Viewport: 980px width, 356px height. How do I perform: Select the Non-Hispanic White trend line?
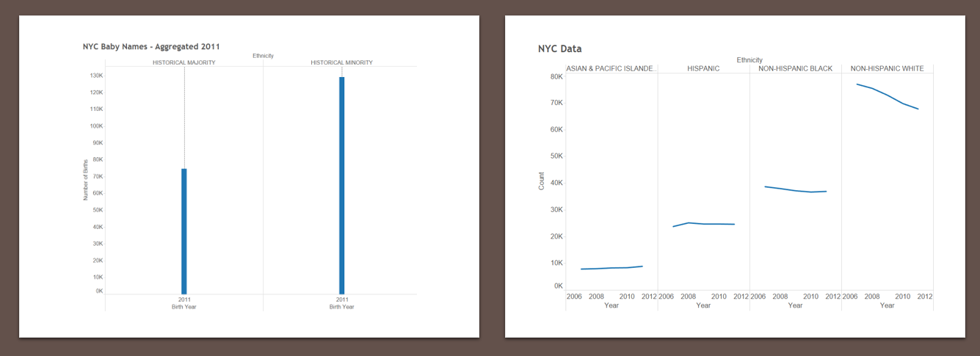click(888, 96)
